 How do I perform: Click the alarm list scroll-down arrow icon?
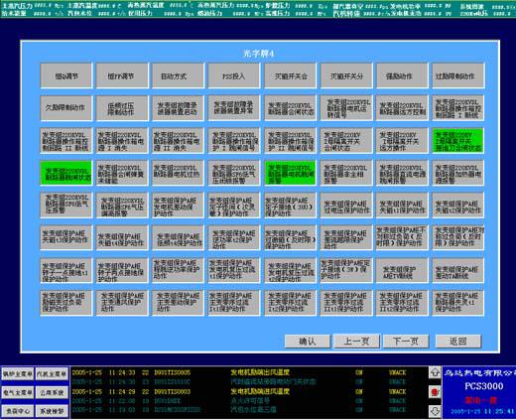point(435,411)
